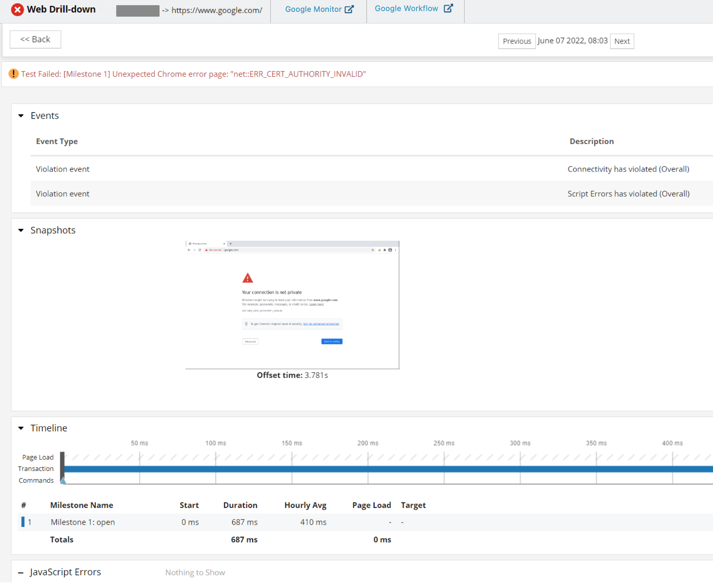This screenshot has height=588, width=713.
Task: Go to the Previous test run
Action: pyautogui.click(x=516, y=41)
